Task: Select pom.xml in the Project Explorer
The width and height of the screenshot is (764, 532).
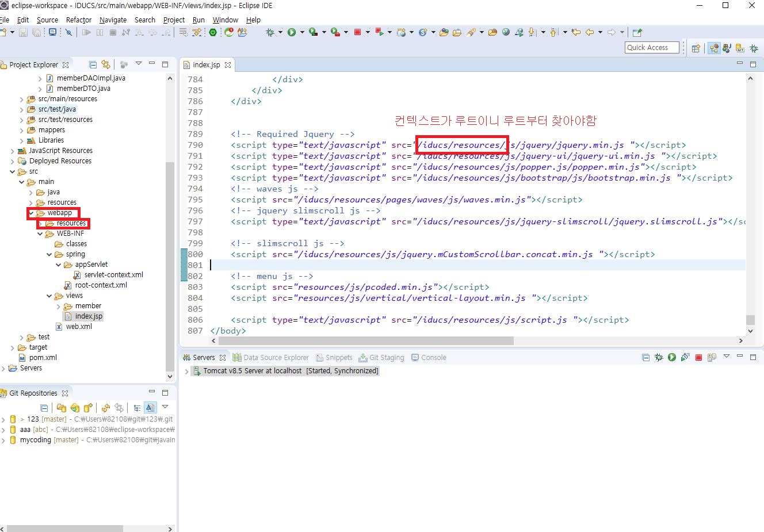Action: 37,358
